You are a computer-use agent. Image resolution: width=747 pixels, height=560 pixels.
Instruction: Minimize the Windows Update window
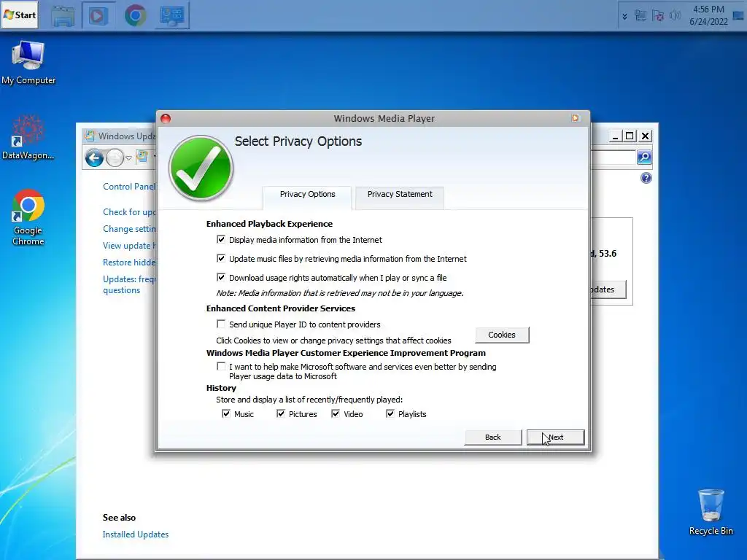pos(615,136)
